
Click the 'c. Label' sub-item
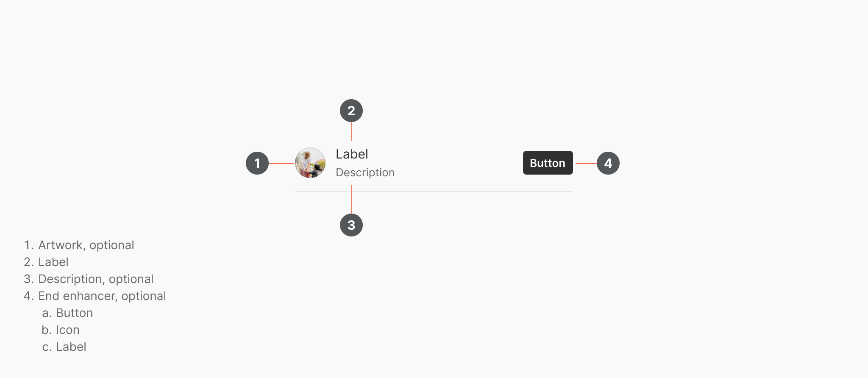64,347
